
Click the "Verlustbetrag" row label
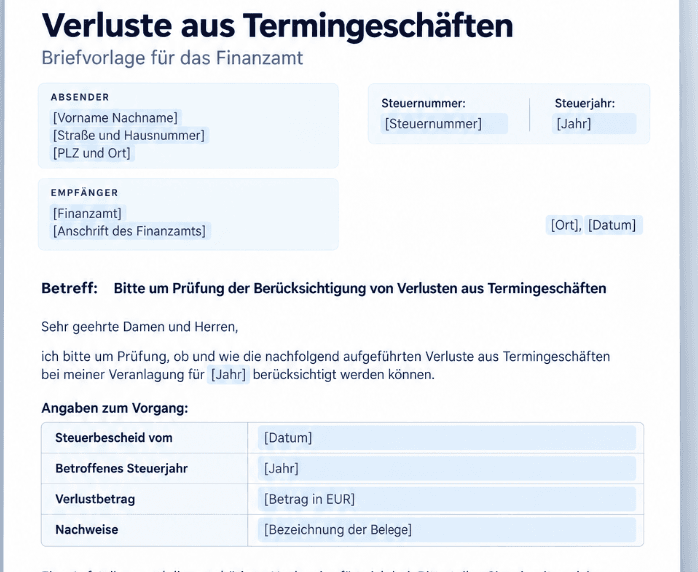pyautogui.click(x=95, y=499)
